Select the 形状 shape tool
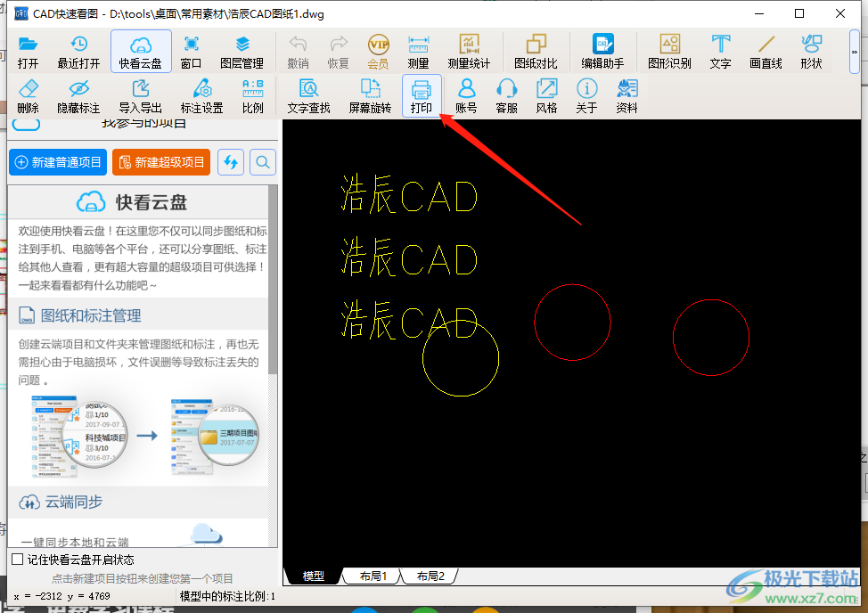This screenshot has width=868, height=613. (812, 52)
